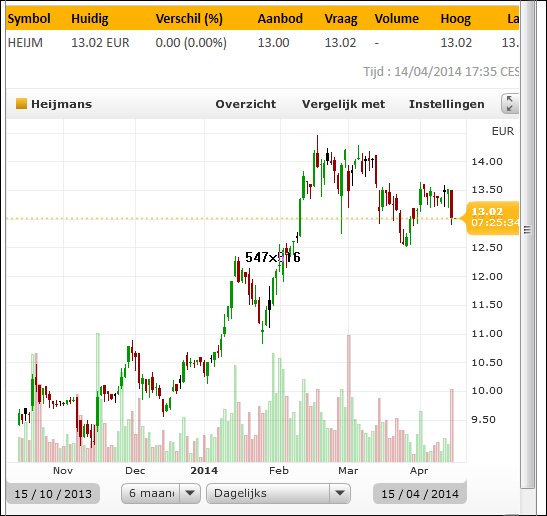Click the Apr label on the time axis
Screen dimensions: 547x516
419,471
